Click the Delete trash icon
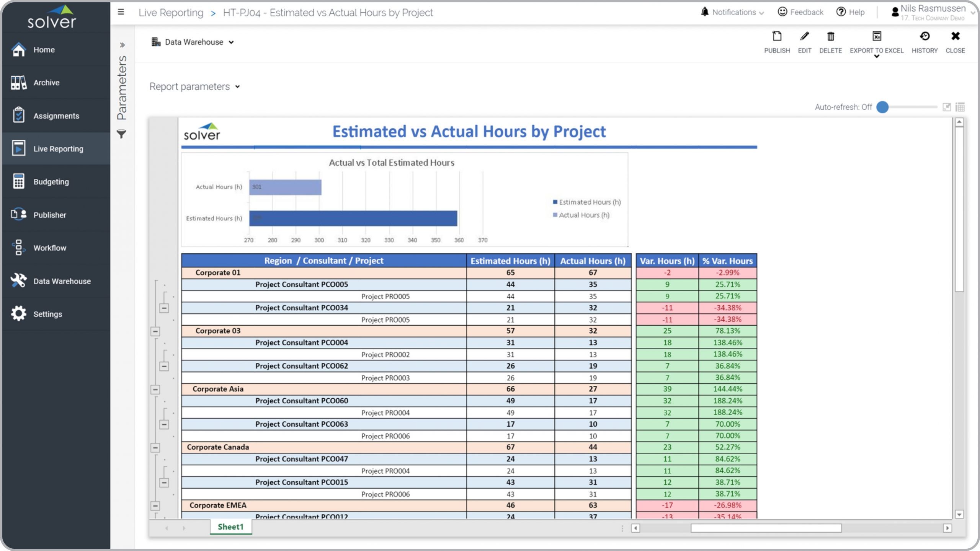This screenshot has width=980, height=551. 830,37
